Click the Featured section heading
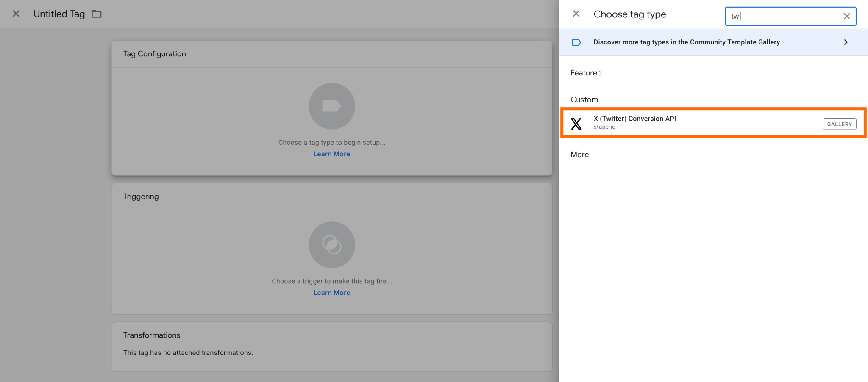The width and height of the screenshot is (868, 382). [x=586, y=73]
